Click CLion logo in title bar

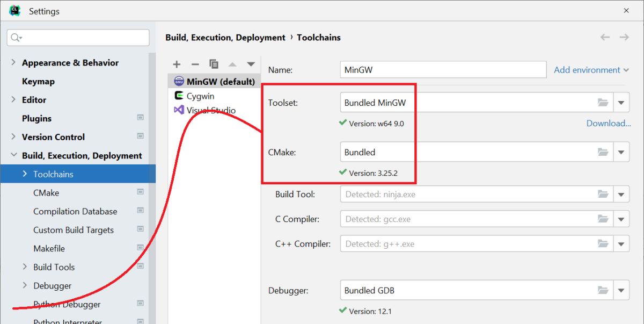(x=15, y=11)
